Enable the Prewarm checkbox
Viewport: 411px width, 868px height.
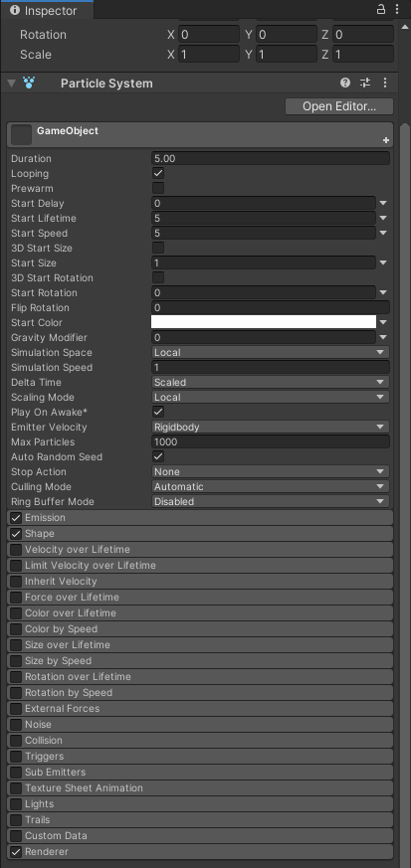tap(158, 188)
